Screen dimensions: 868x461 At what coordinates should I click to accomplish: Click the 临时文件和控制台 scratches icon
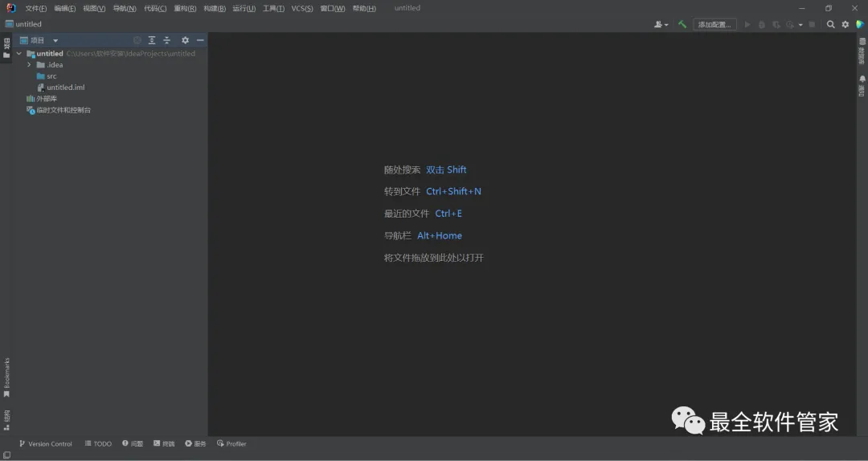(x=31, y=110)
